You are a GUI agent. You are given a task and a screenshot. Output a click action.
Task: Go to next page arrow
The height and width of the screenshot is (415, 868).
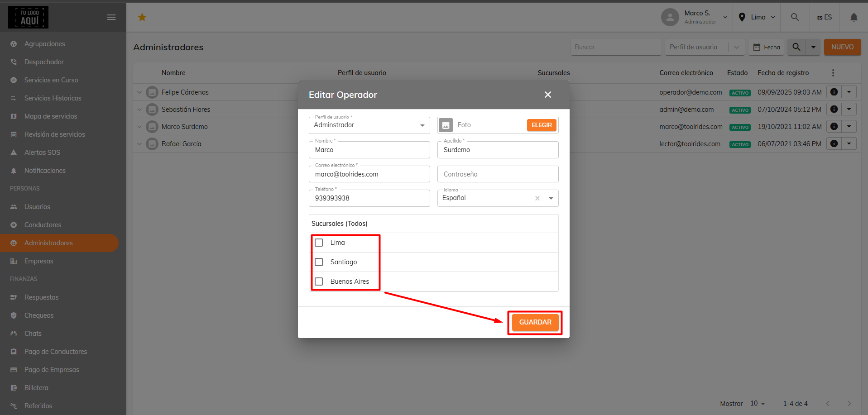(x=849, y=403)
